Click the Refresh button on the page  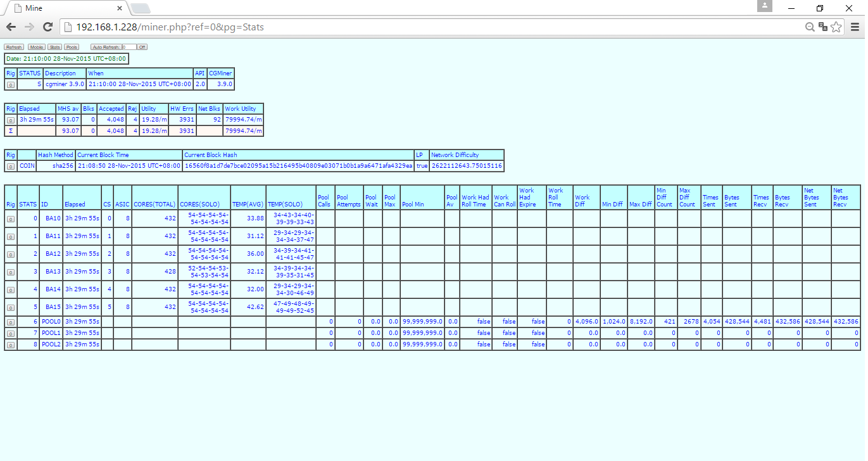click(14, 47)
